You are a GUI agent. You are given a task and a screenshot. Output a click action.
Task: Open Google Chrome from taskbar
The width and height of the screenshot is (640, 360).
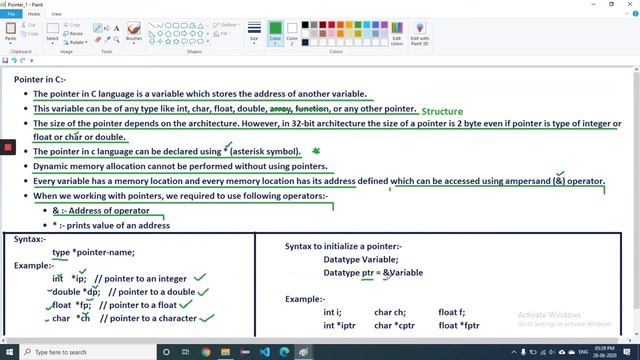206,352
